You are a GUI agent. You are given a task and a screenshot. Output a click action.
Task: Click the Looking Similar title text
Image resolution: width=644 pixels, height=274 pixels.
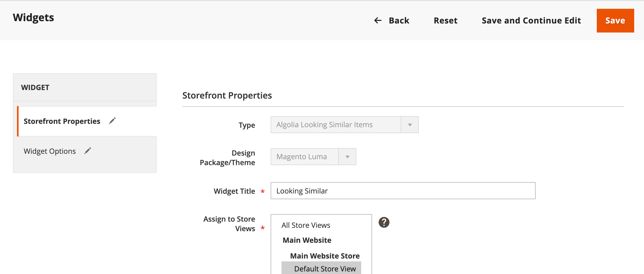coord(302,191)
